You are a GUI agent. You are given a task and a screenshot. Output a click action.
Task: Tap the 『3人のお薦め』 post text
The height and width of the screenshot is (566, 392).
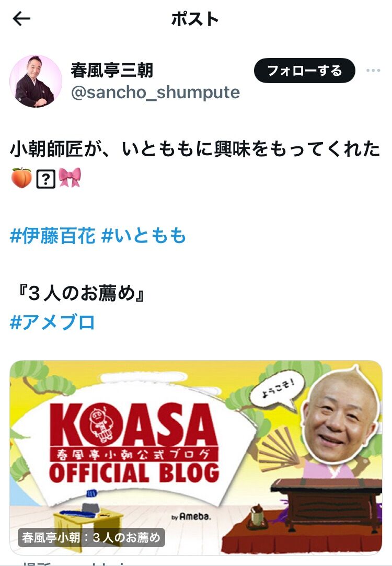pos(80,293)
